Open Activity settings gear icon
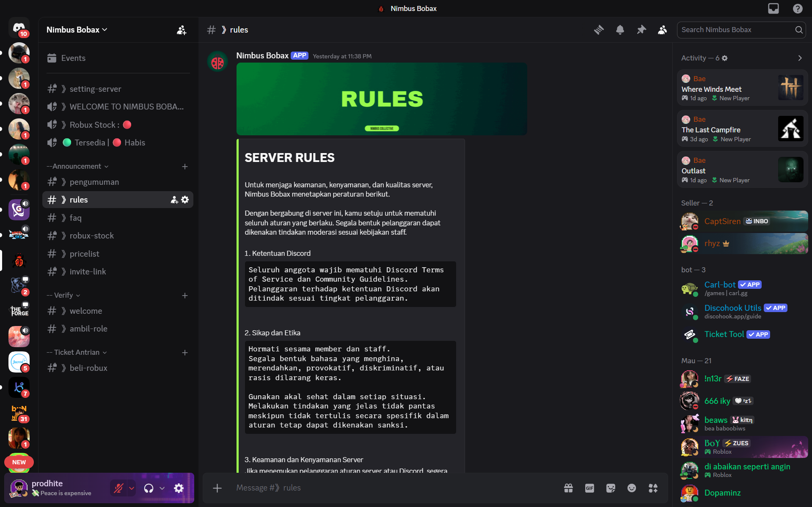This screenshot has height=507, width=812. [x=724, y=58]
